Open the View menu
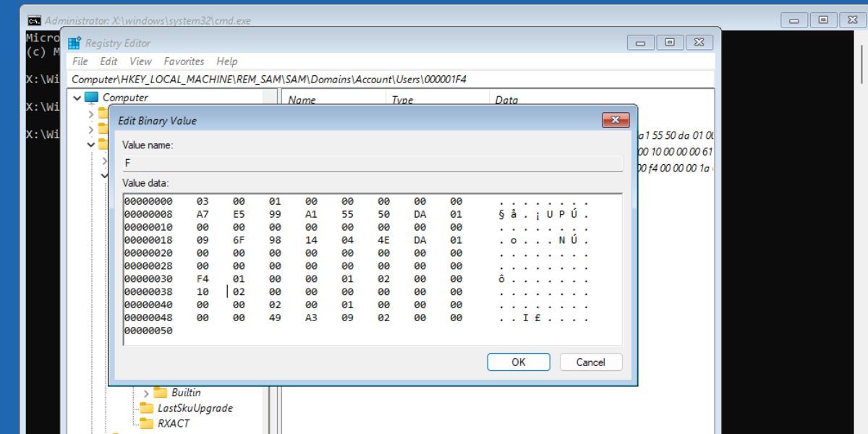The width and height of the screenshot is (868, 434). [x=140, y=61]
